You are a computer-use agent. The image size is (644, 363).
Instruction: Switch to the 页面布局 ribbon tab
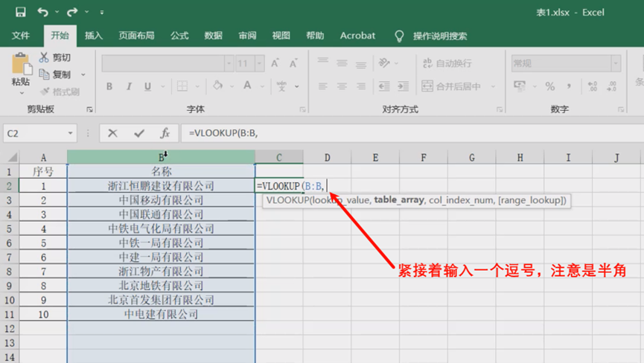pyautogui.click(x=136, y=36)
